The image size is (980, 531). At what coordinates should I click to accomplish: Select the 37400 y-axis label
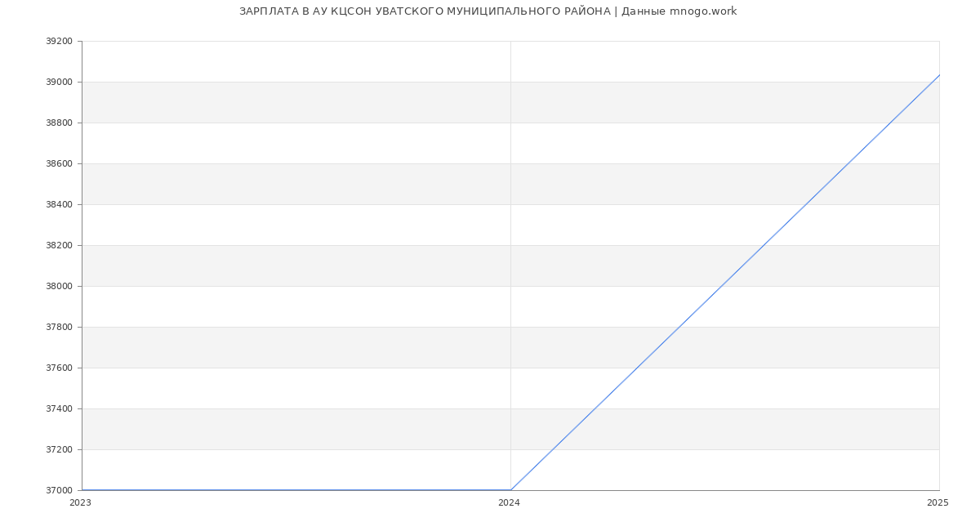click(60, 408)
